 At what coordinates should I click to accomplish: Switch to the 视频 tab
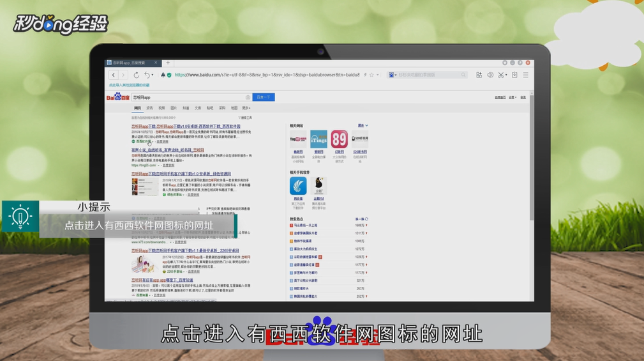coord(162,108)
